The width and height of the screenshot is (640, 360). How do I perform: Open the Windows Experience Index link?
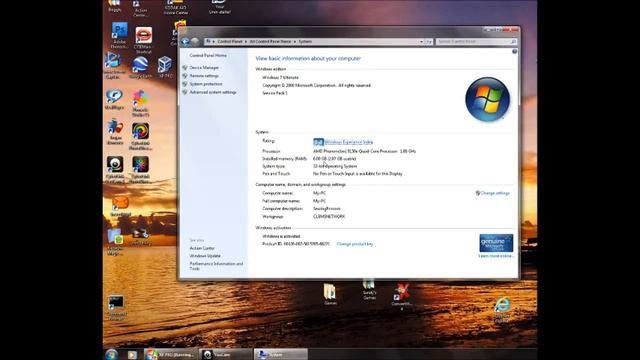click(x=349, y=142)
